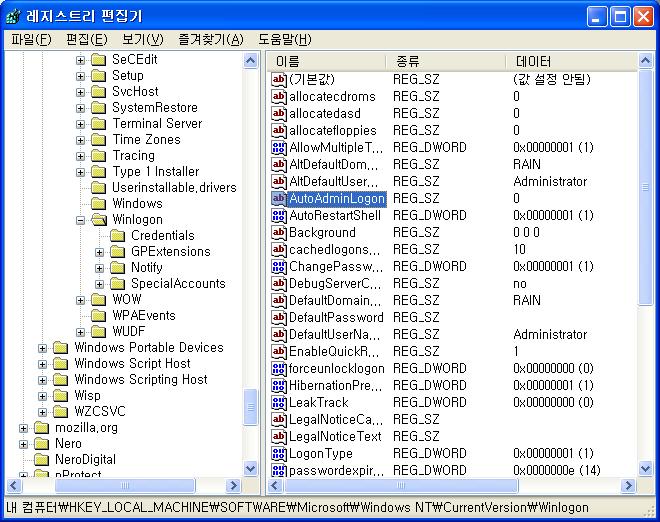Click the Nero folder icon
660x522 pixels.
click(x=41, y=444)
